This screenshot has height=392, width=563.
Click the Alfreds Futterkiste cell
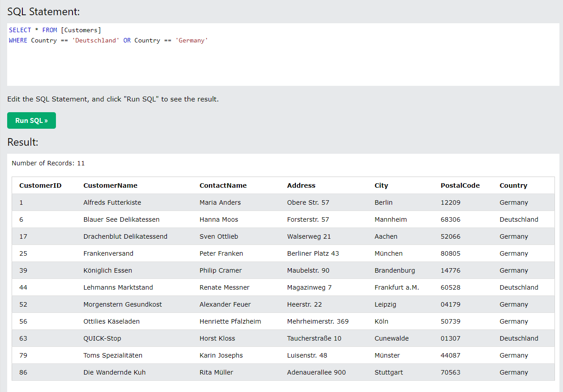coord(112,202)
